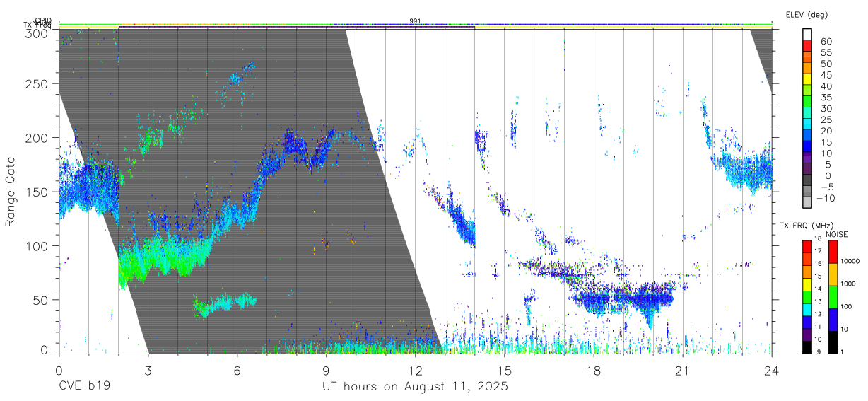Click the '150' Range Gate tick label
The width and height of the screenshot is (868, 401).
[x=37, y=192]
